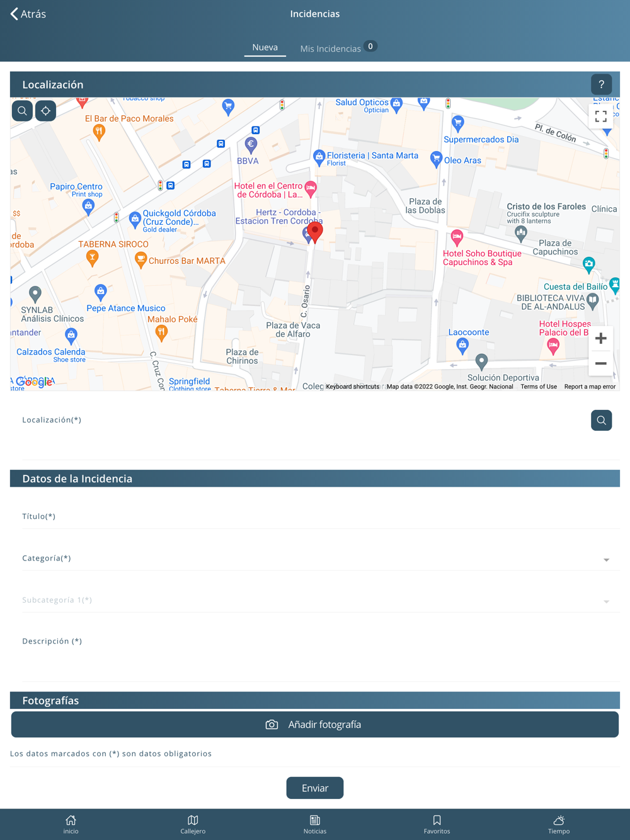Zoom in the map with the plus button

pos(601,339)
